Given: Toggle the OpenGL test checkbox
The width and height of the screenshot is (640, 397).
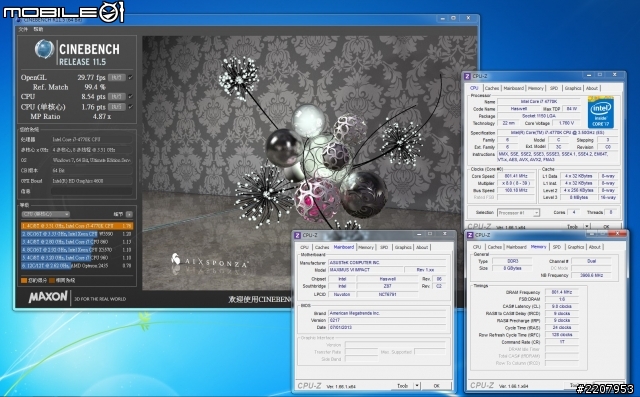Looking at the screenshot, I should click(x=130, y=77).
